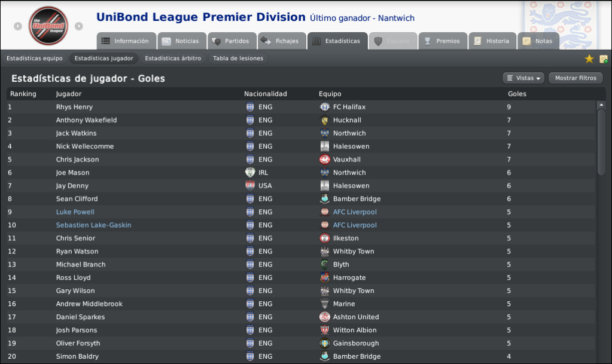Click the left arrow beside UniBond logo
Viewport: 612px width, 364px height.
tap(18, 26)
